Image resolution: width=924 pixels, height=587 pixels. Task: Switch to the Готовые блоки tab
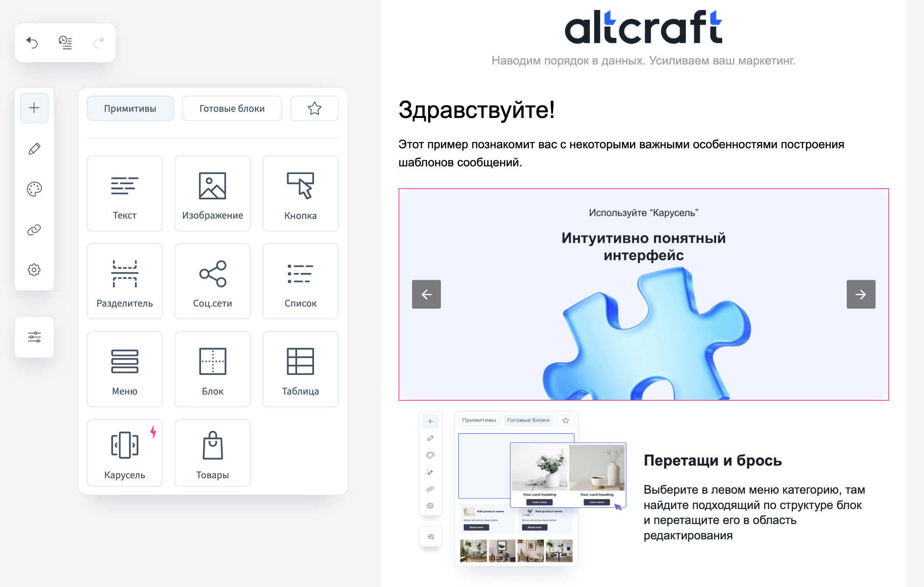(232, 108)
